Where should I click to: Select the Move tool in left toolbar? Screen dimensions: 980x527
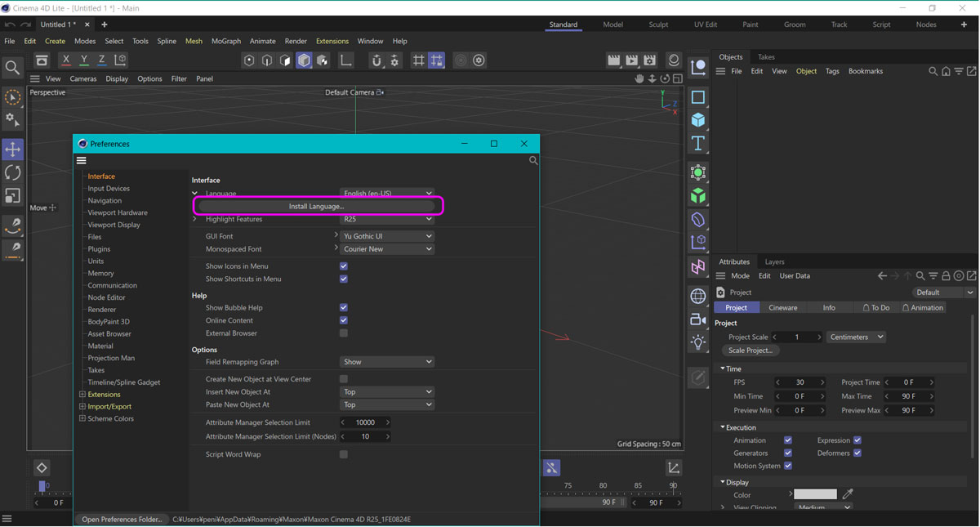pos(13,150)
